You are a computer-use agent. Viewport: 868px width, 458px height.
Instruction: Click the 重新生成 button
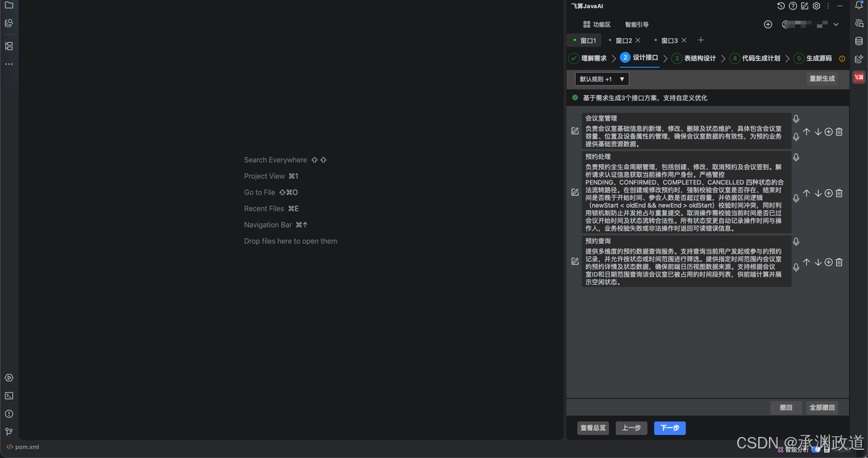click(x=822, y=79)
